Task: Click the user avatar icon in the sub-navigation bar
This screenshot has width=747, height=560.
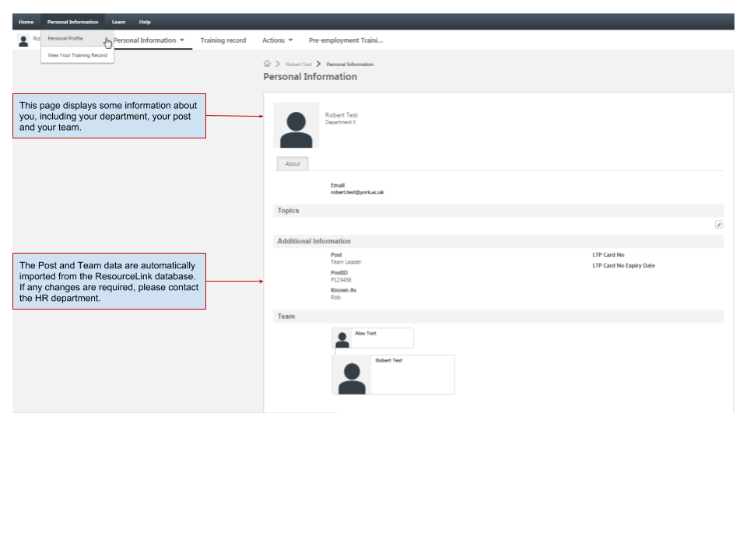Action: pyautogui.click(x=23, y=41)
